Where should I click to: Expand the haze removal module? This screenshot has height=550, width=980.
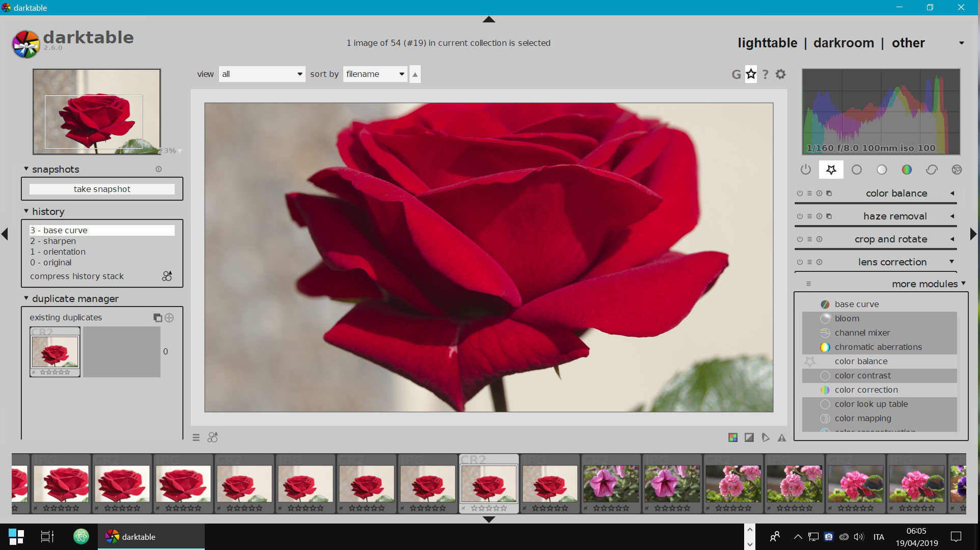(x=951, y=216)
